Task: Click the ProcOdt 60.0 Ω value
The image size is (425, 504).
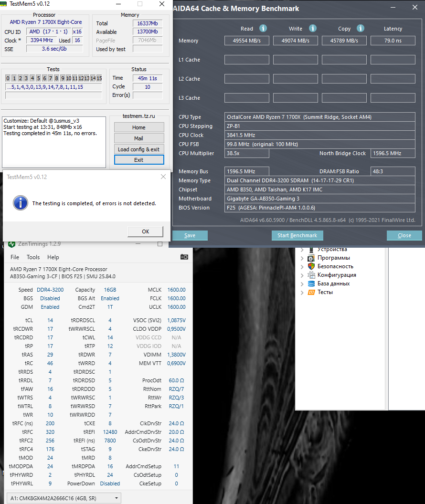Action: [176, 380]
